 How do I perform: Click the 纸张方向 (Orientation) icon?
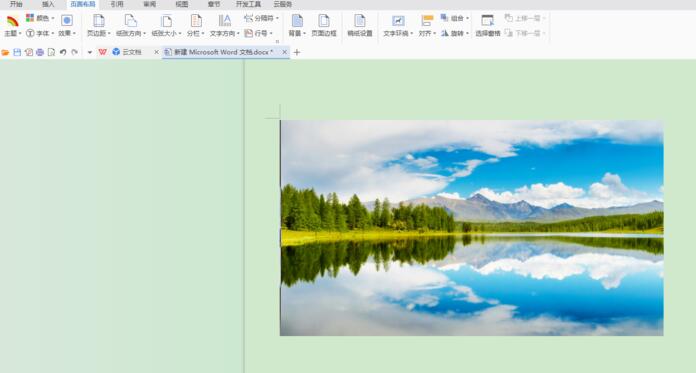coord(130,21)
